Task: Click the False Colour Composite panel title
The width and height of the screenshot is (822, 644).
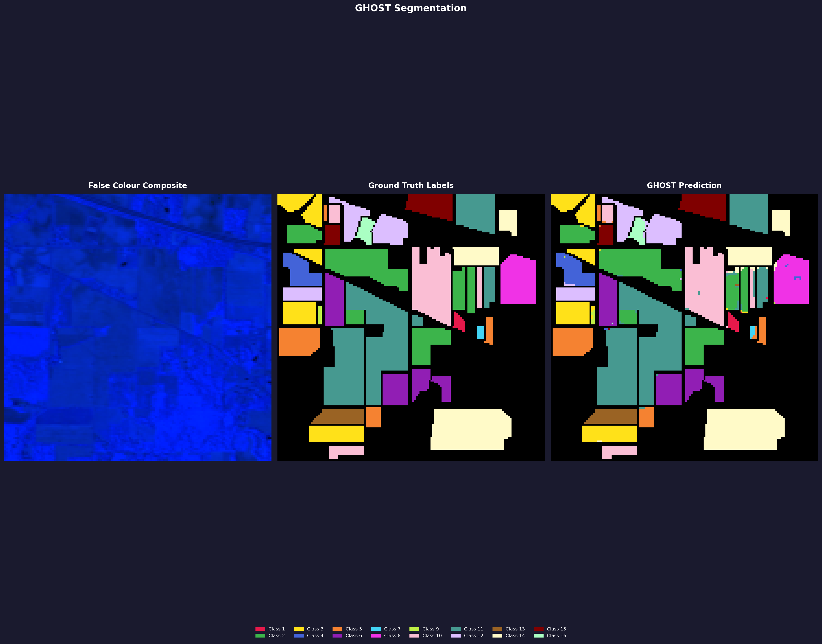Action: (138, 186)
